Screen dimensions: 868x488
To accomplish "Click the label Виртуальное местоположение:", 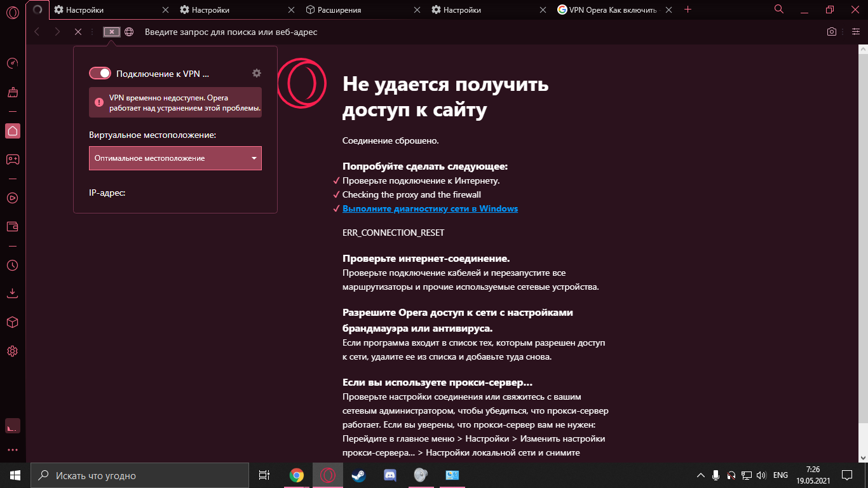I will pos(153,135).
